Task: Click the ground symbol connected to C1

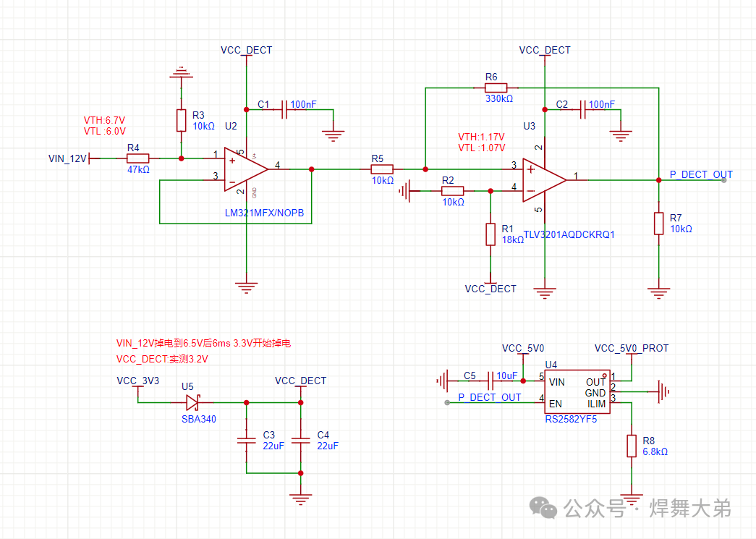Action: pyautogui.click(x=334, y=135)
